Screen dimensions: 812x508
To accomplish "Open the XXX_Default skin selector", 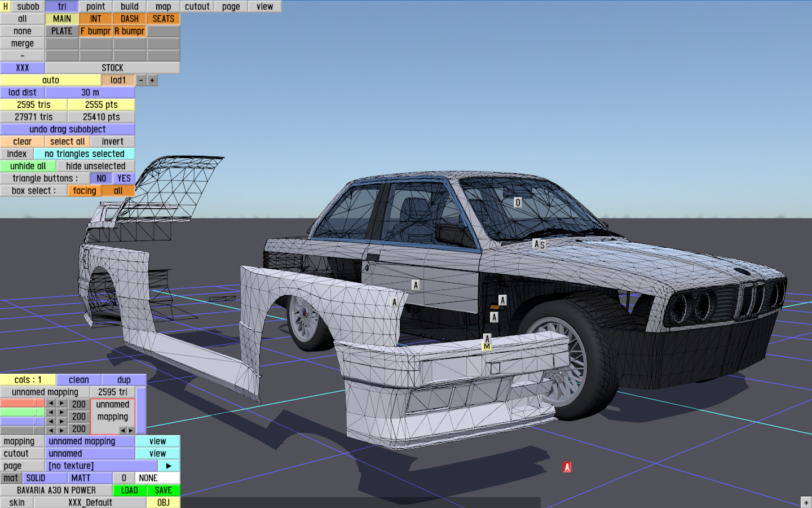I will pos(90,502).
